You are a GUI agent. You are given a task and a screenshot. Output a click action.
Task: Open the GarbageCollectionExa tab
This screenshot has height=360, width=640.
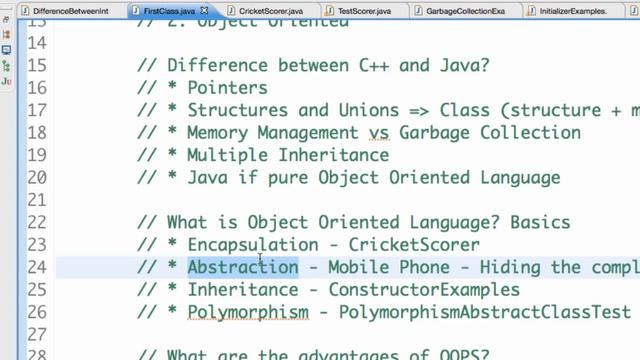(x=465, y=11)
